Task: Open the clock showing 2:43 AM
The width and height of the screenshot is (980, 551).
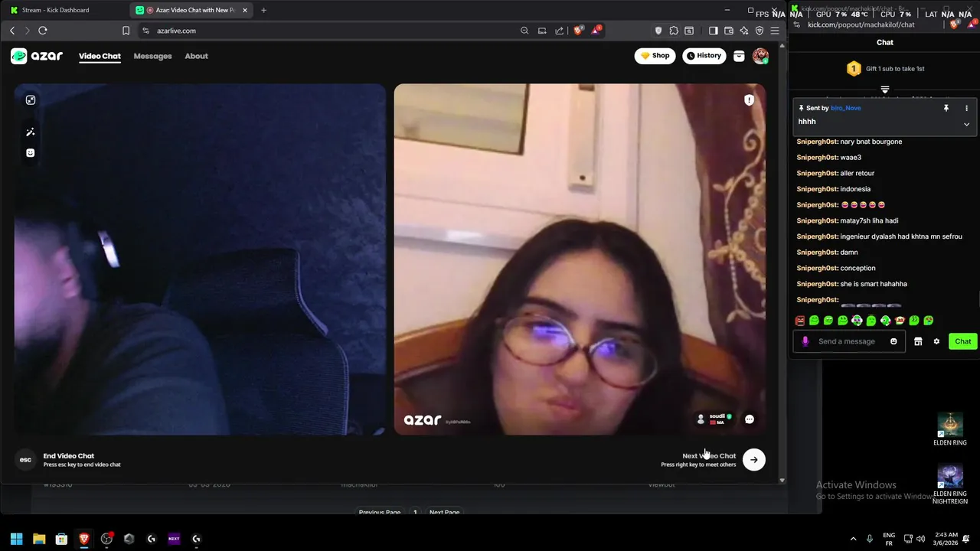Action: (x=946, y=539)
